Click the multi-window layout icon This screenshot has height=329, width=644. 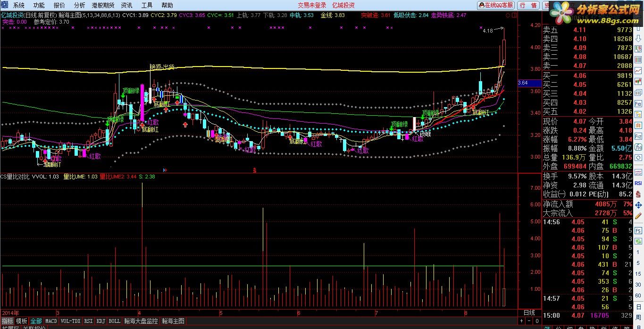point(638,93)
